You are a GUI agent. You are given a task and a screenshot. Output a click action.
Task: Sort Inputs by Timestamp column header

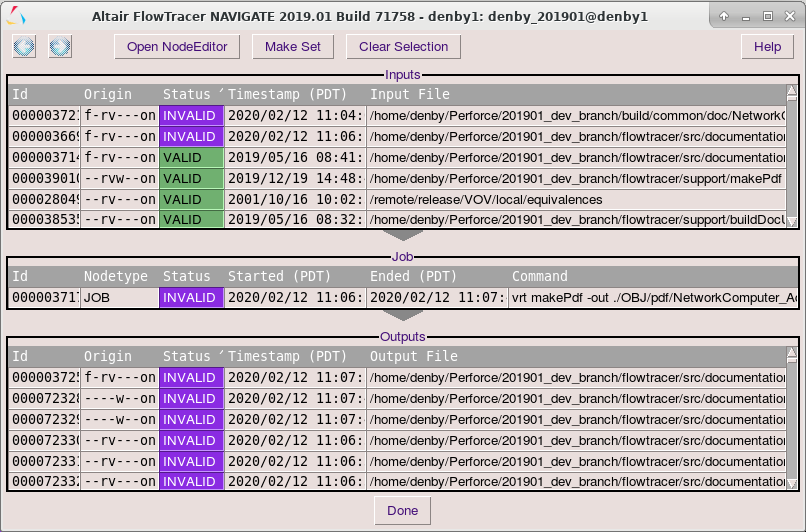coord(294,94)
